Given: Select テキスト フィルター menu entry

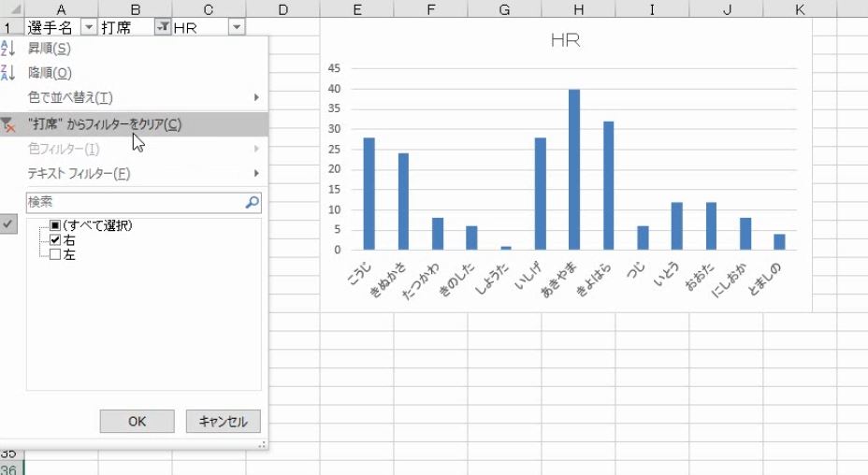Looking at the screenshot, I should coord(134,173).
